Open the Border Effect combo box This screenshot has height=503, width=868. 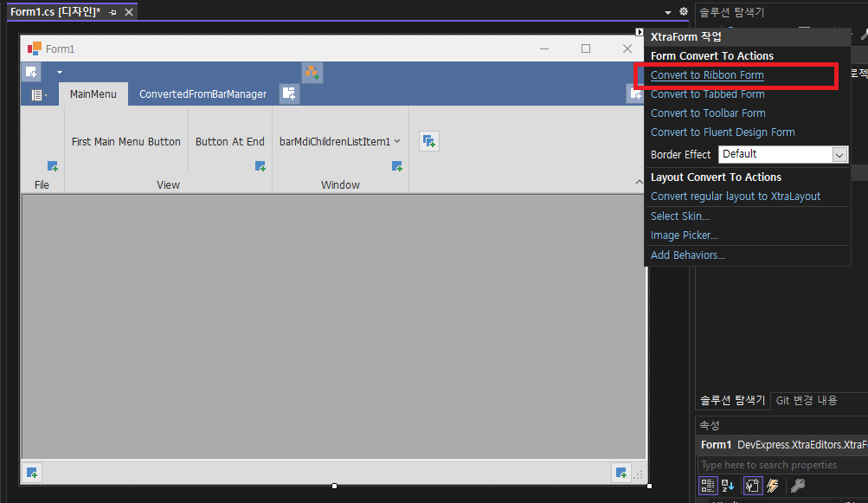(782, 155)
